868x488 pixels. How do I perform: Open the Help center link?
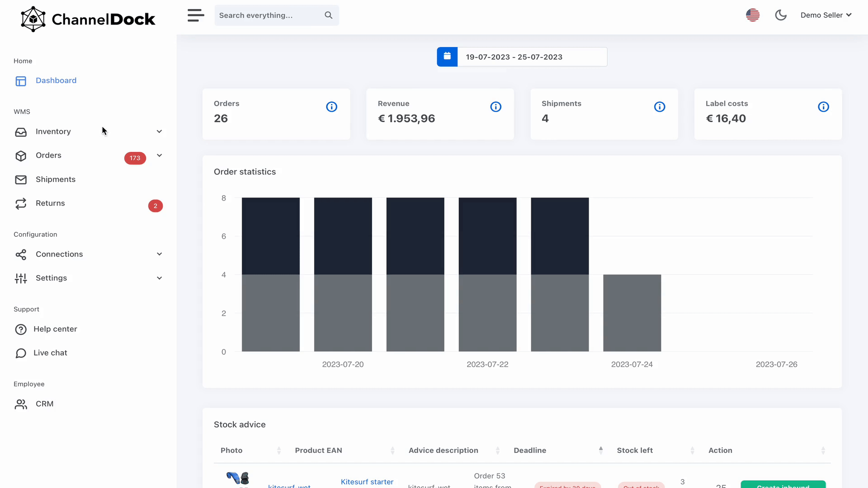click(55, 329)
